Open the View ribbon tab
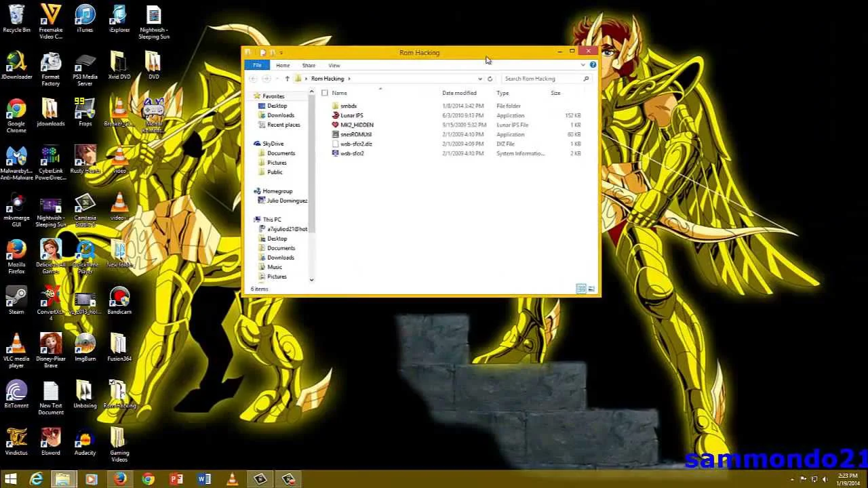868x488 pixels. [334, 66]
